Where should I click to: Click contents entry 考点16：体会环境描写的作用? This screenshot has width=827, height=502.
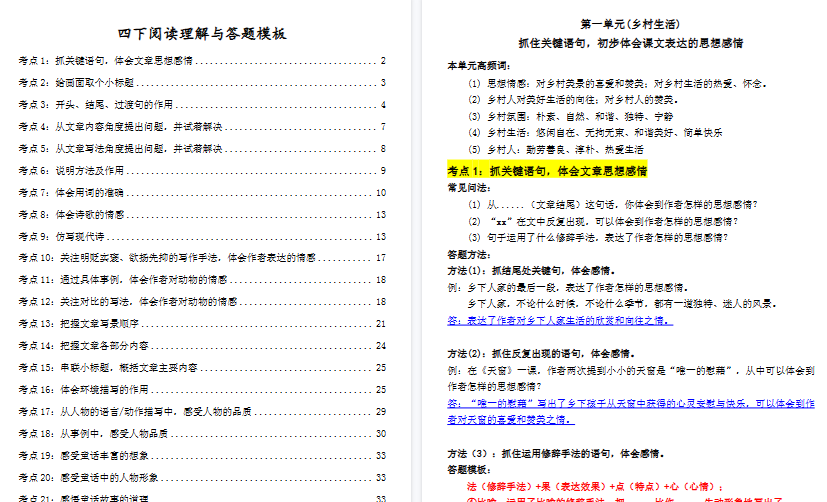pyautogui.click(x=202, y=389)
